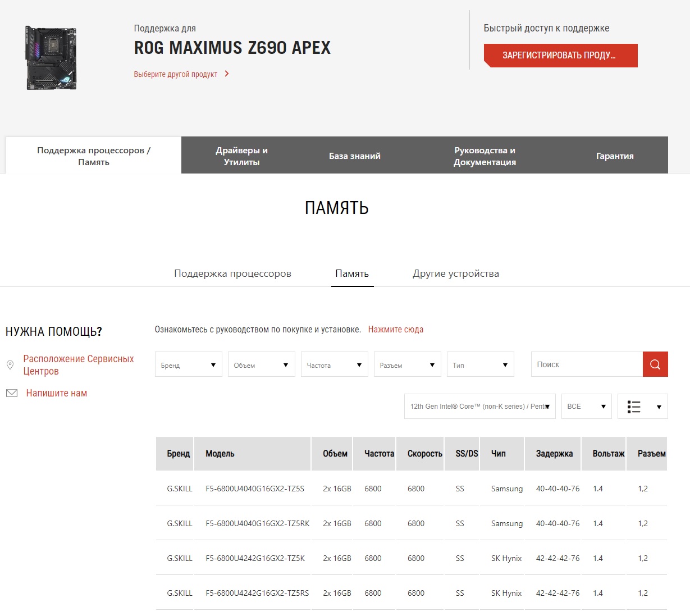Click the SS/DS column header
This screenshot has height=616, width=690.
pos(461,454)
